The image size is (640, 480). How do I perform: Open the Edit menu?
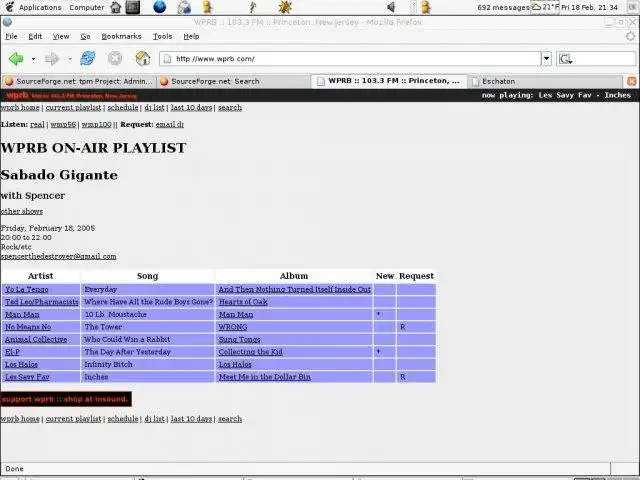point(35,36)
